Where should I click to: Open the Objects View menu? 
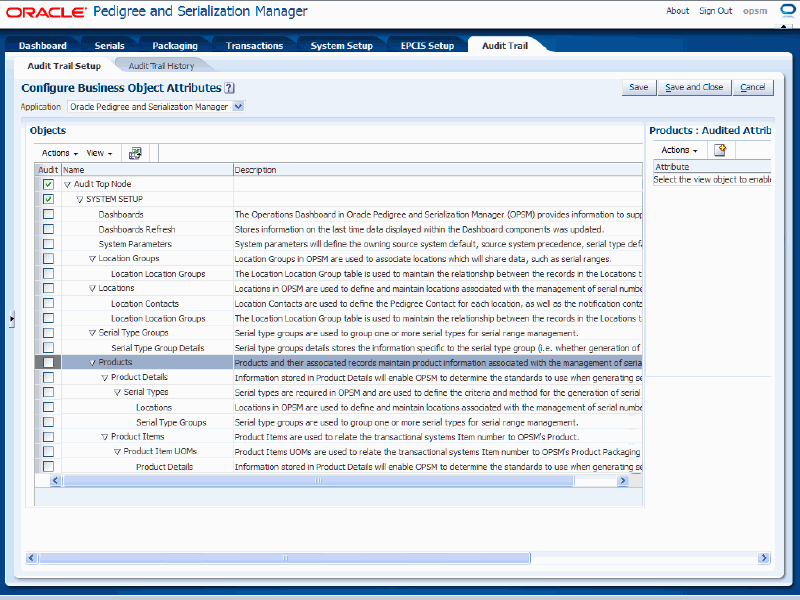[99, 153]
